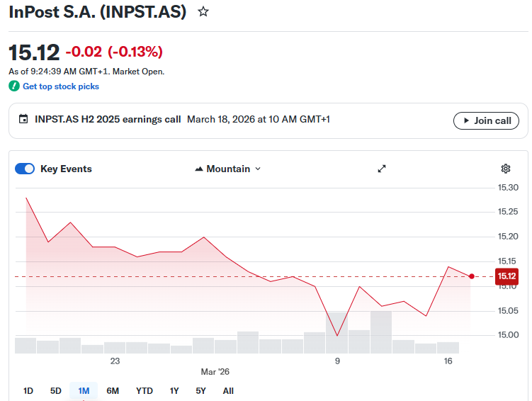The height and width of the screenshot is (401, 532).
Task: Select the 5Y range tab
Action: click(x=201, y=391)
